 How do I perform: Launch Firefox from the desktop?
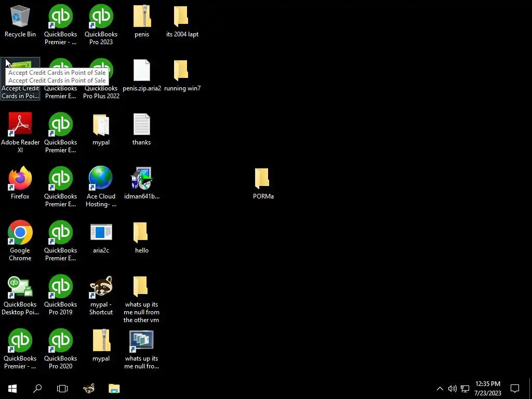pyautogui.click(x=20, y=183)
